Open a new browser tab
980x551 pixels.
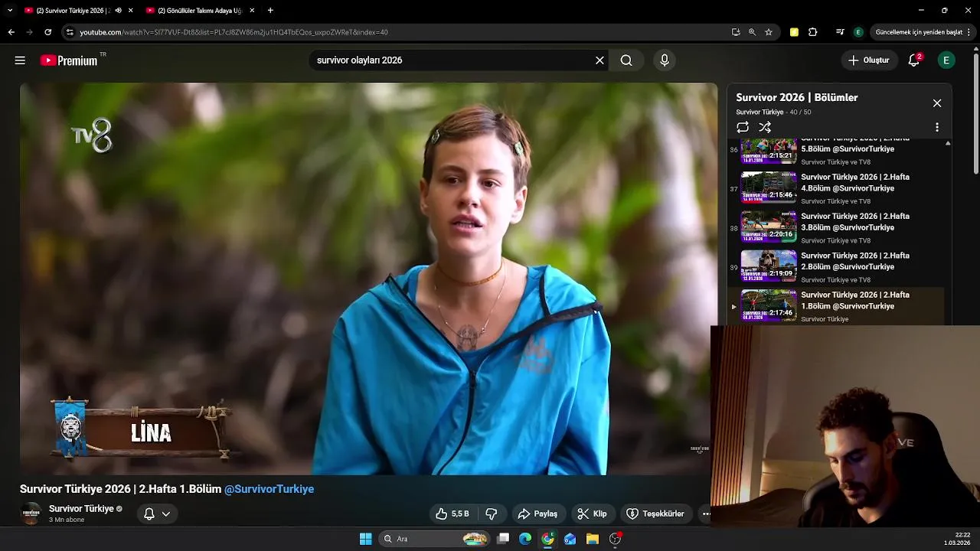pos(270,11)
